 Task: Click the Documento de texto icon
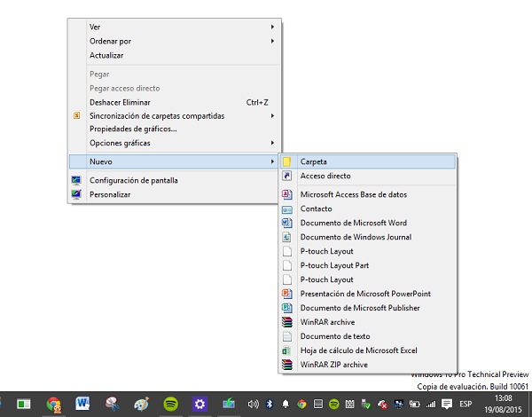click(x=287, y=336)
